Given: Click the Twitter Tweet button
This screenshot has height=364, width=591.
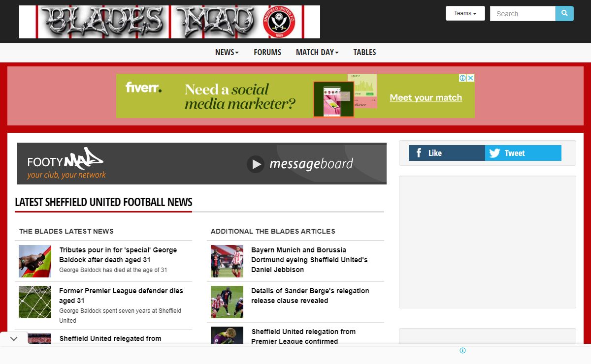Looking at the screenshot, I should [523, 153].
